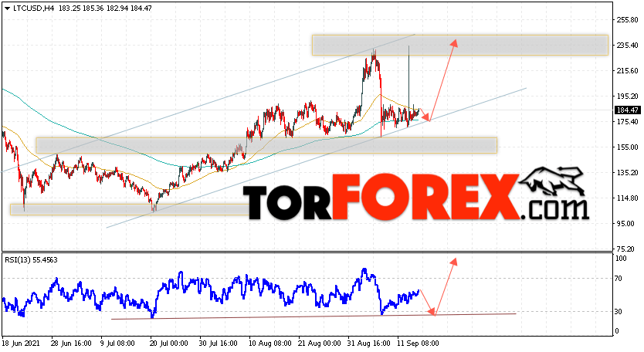
Task: Open the chart menu triangle beside LTCUSD
Action: click(x=7, y=8)
